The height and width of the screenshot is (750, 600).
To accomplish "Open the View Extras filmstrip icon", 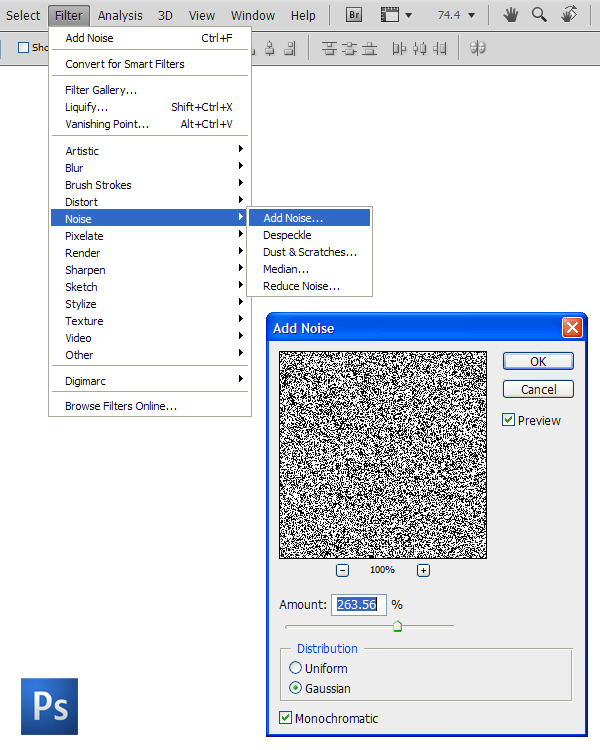I will pyautogui.click(x=389, y=15).
